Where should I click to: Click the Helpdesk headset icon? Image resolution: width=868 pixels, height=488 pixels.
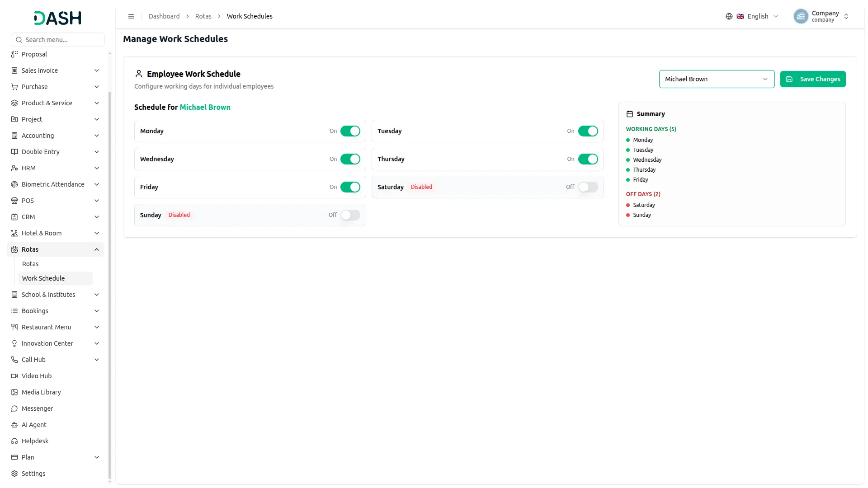point(14,441)
